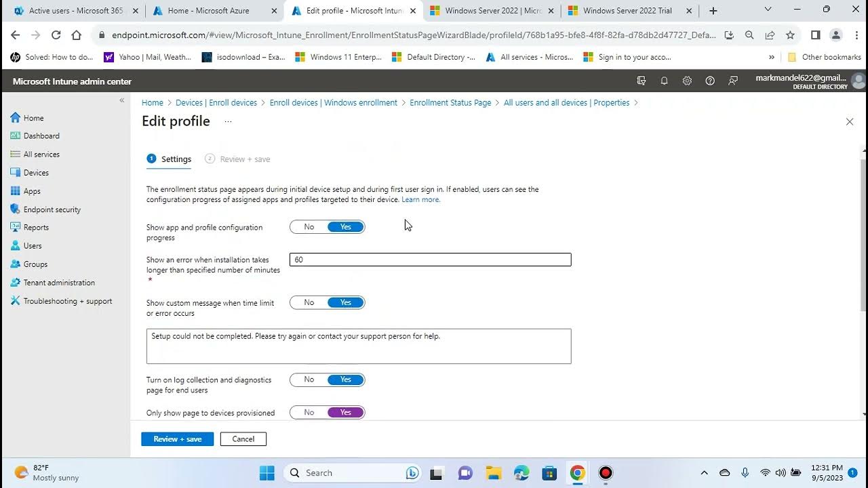
Task: Open the Cloud Shell icon in the header
Action: (642, 81)
